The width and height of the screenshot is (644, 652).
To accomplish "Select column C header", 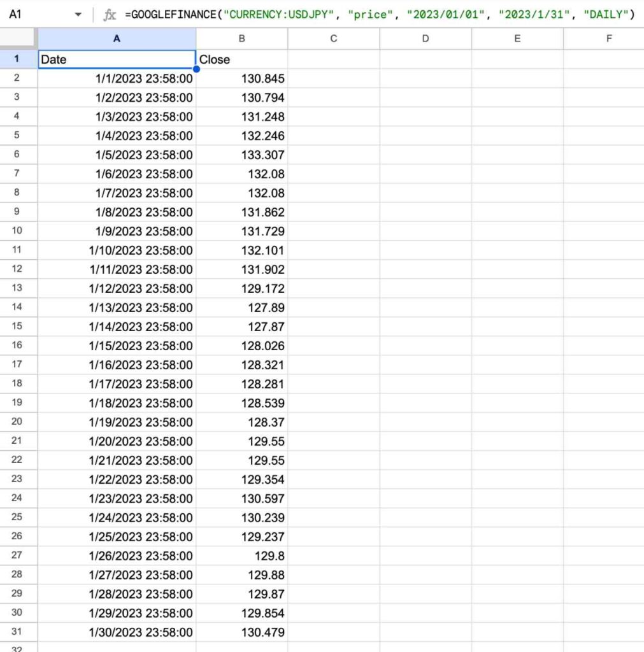I will (333, 39).
